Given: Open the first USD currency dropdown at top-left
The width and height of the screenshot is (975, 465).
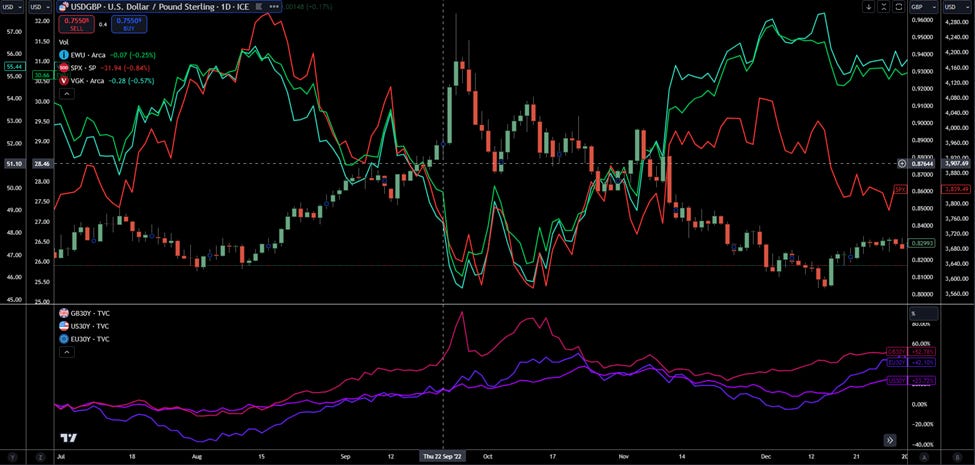Looking at the screenshot, I should 14,7.
